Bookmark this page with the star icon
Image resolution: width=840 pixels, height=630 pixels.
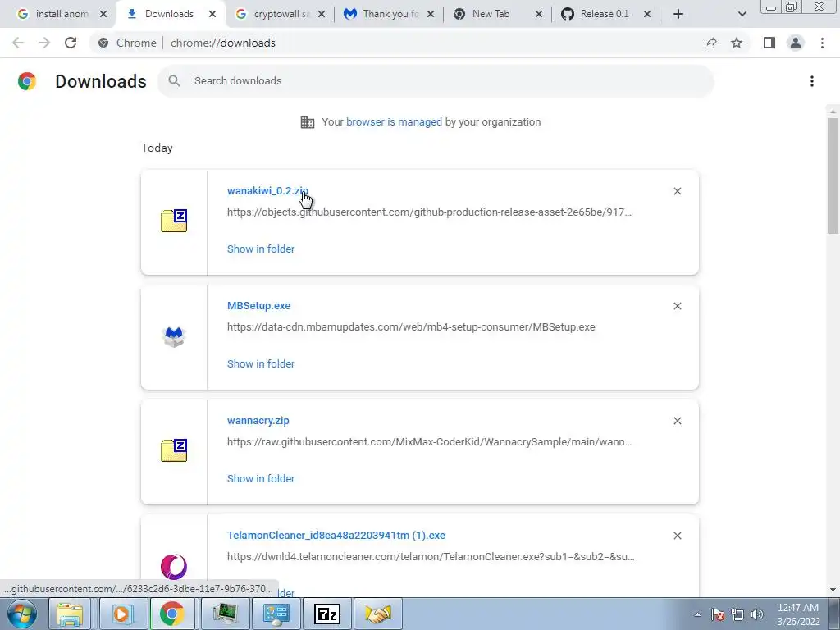[x=737, y=43]
